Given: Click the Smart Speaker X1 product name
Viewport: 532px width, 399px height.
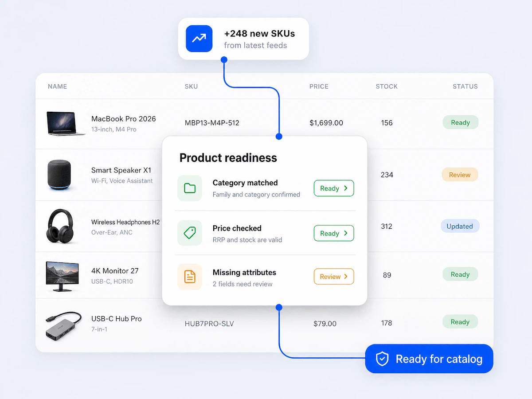Looking at the screenshot, I should pos(121,170).
